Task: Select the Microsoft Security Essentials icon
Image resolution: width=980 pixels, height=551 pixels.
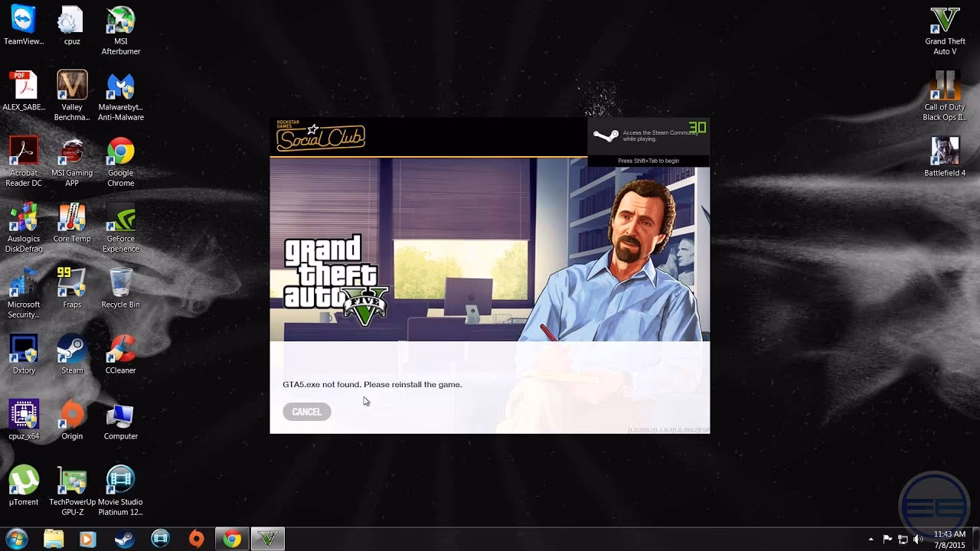Action: coord(24,294)
